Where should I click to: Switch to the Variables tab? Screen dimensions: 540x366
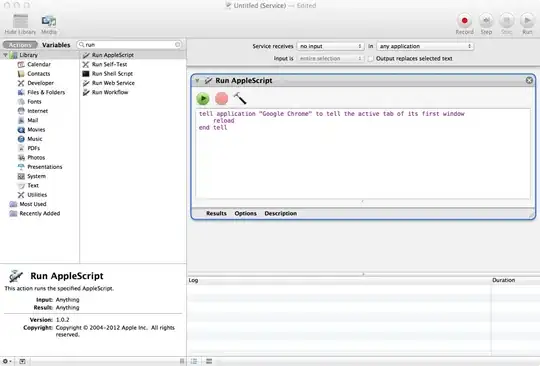[x=56, y=45]
